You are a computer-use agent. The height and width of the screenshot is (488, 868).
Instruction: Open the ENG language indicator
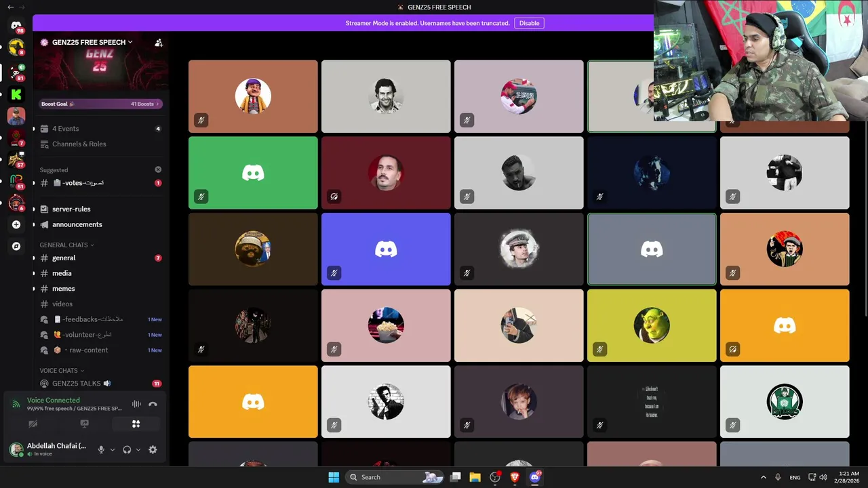point(795,477)
